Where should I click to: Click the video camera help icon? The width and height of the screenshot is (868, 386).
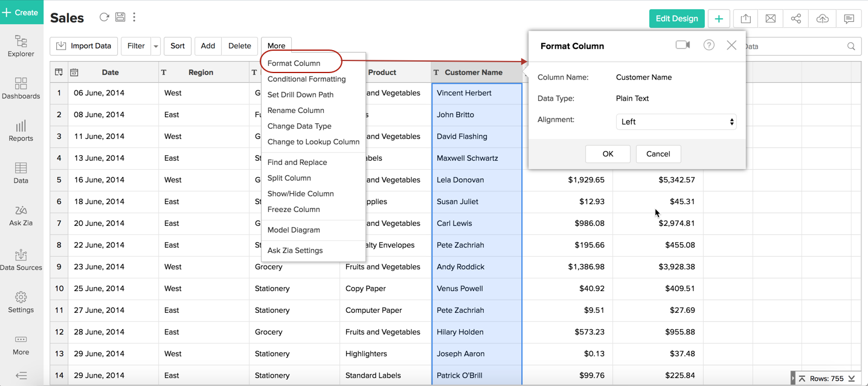point(683,45)
